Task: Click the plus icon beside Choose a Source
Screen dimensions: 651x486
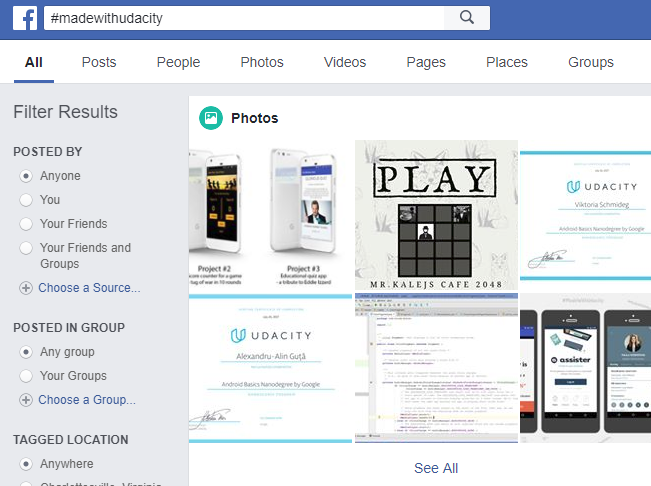Action: point(26,288)
